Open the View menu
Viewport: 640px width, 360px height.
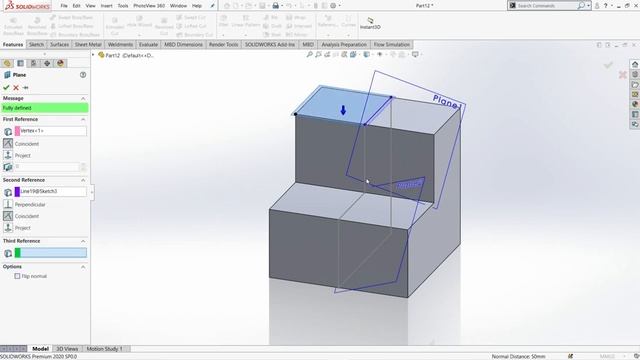point(91,6)
